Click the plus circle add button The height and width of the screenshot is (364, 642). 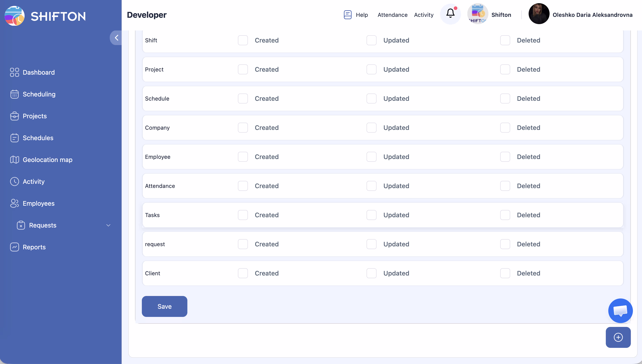(x=618, y=337)
